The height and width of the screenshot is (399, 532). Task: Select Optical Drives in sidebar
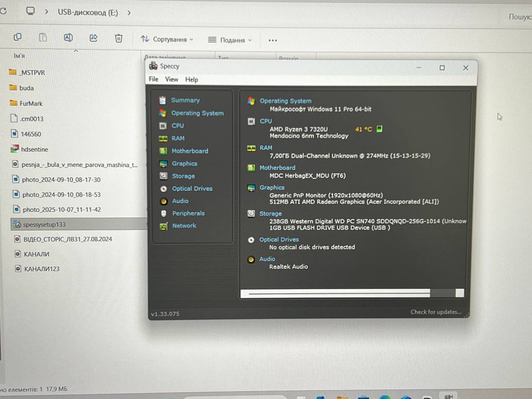tap(192, 188)
